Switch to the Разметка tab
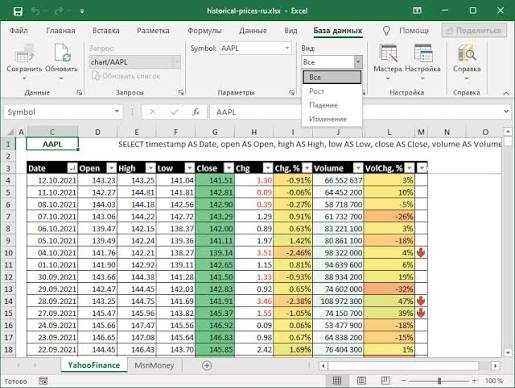 (153, 31)
